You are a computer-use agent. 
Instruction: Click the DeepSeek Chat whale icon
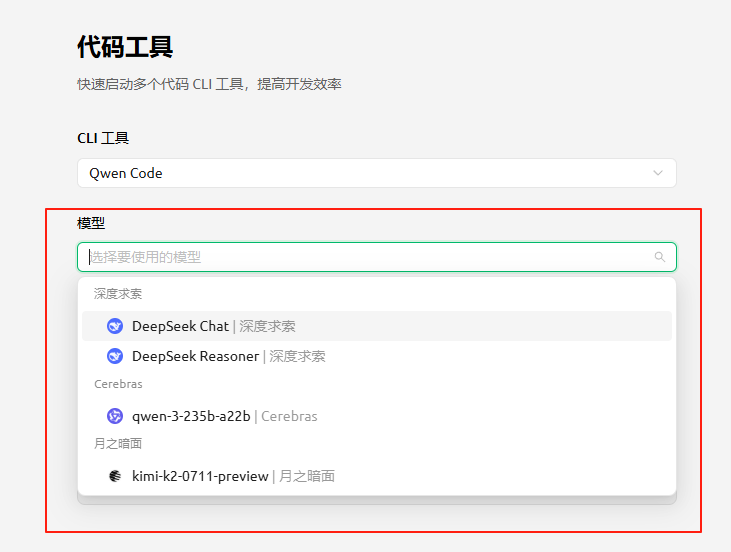[115, 326]
